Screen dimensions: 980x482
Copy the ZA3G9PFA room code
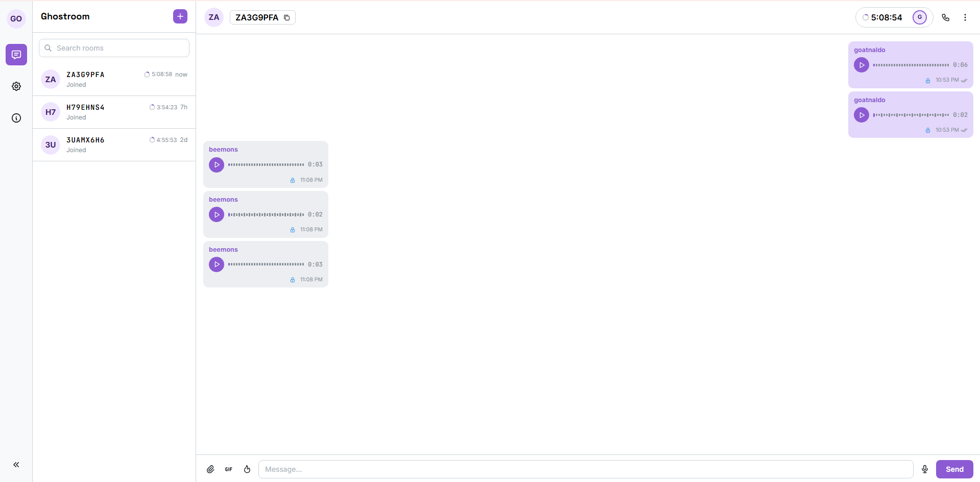(x=287, y=17)
